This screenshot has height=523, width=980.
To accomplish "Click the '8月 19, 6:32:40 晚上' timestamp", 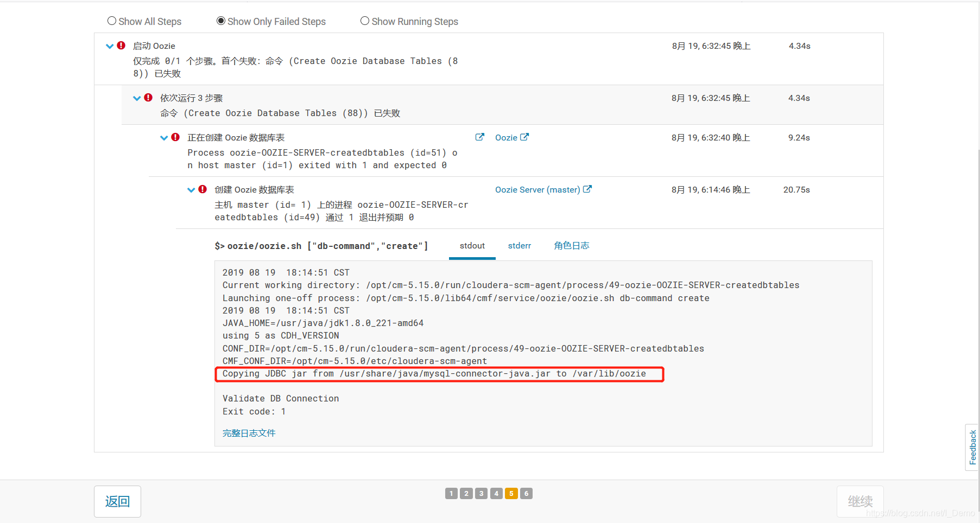I will click(711, 138).
